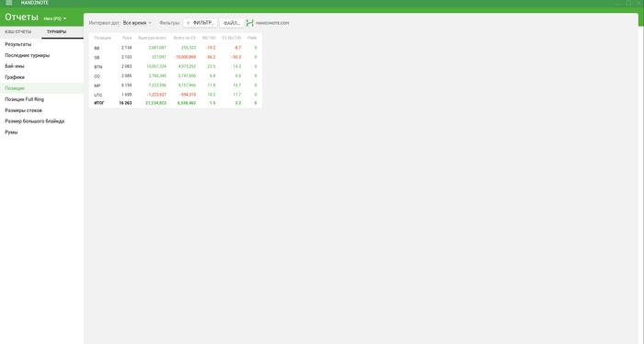644x344 pixels.
Task: Select the UTG position row
Action: point(176,95)
